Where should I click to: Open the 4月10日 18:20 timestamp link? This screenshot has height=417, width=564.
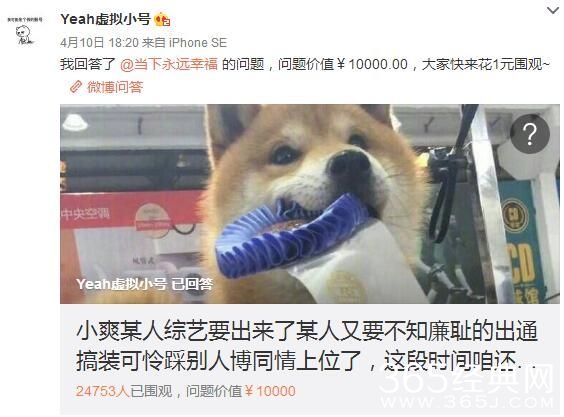99,43
